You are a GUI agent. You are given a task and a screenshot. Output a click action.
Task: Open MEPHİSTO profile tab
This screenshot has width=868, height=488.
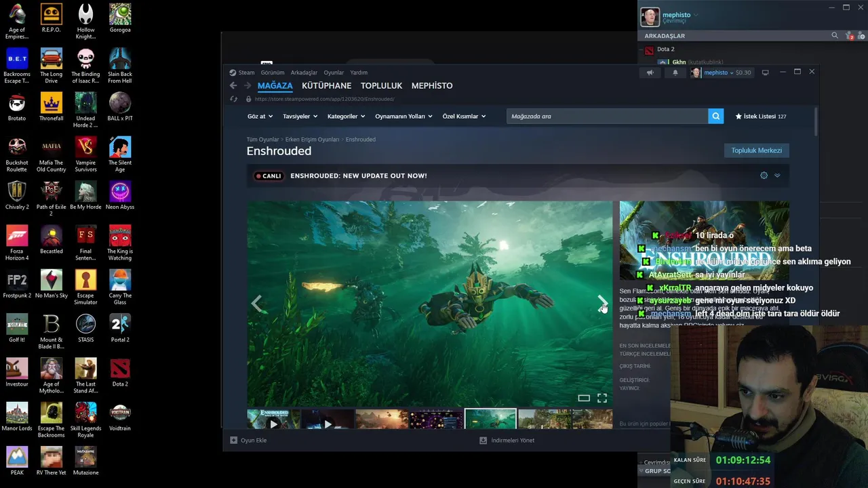tap(432, 85)
